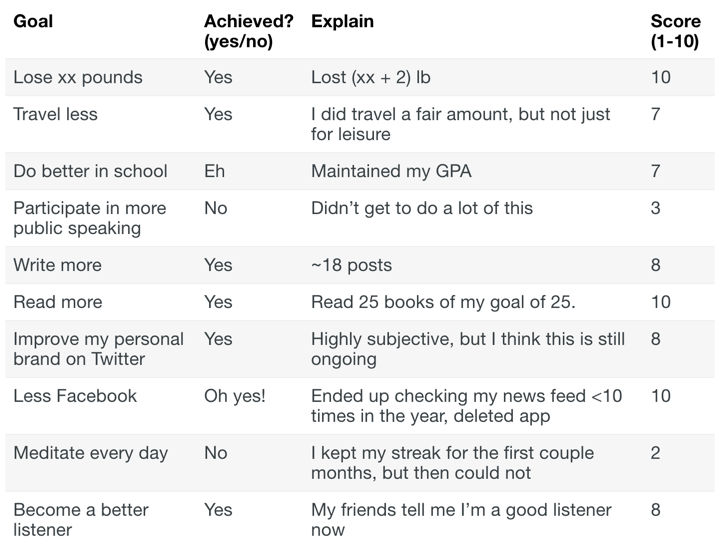
Task: Click 'Maintained my GPA' explanation cell
Action: pyautogui.click(x=391, y=171)
